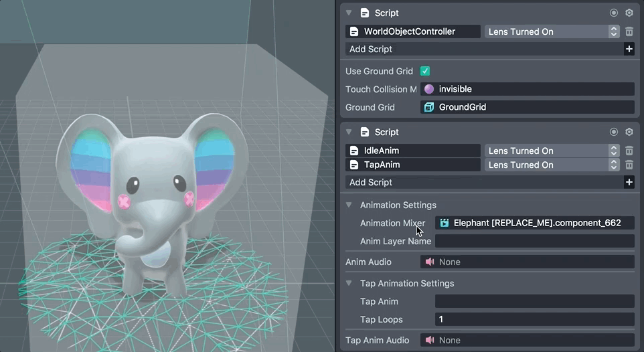
Task: Open Lens Turned On dropdown for IdleAnim
Action: (552, 151)
